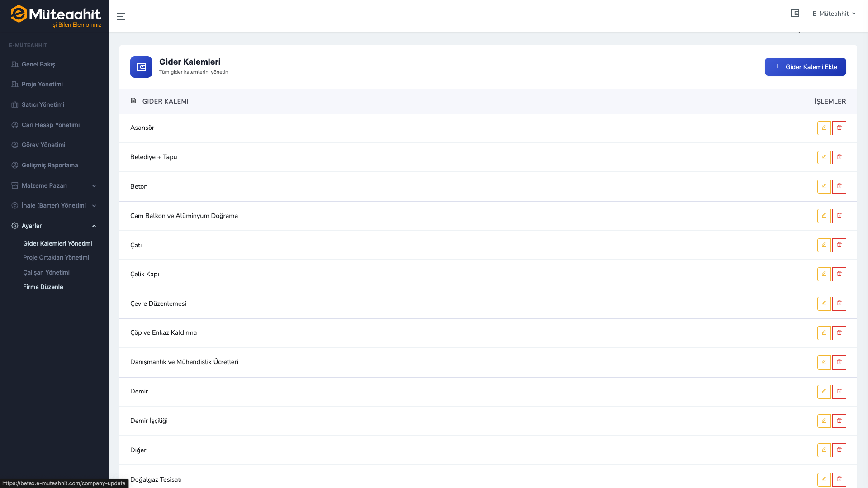Click the Gider Kalemi Ekle button
This screenshot has height=488, width=868.
805,67
